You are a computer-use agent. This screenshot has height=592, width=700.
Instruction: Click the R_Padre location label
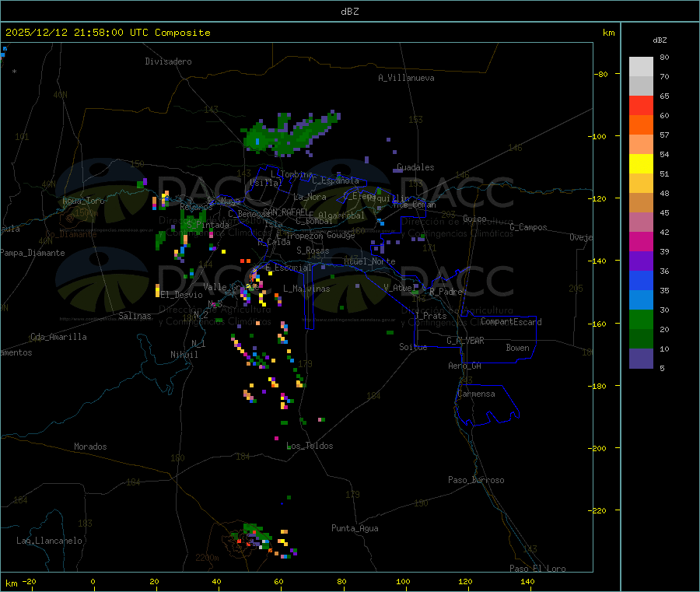click(x=446, y=292)
